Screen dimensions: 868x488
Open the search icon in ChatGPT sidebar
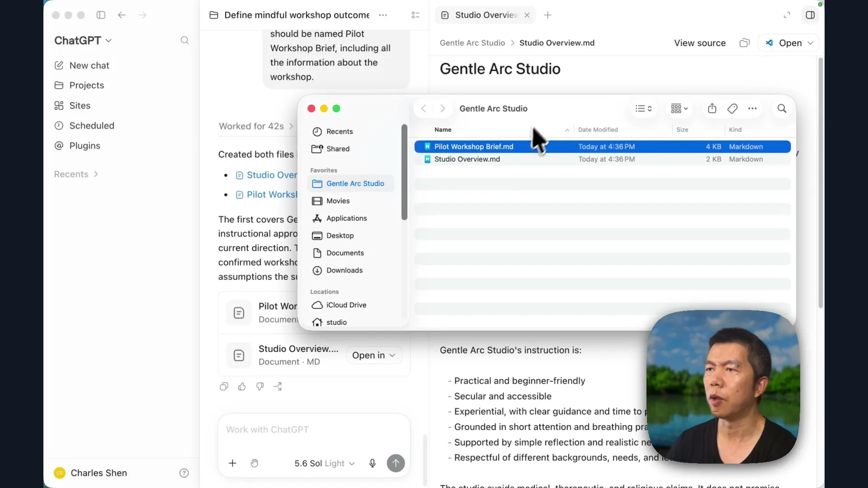tap(184, 40)
